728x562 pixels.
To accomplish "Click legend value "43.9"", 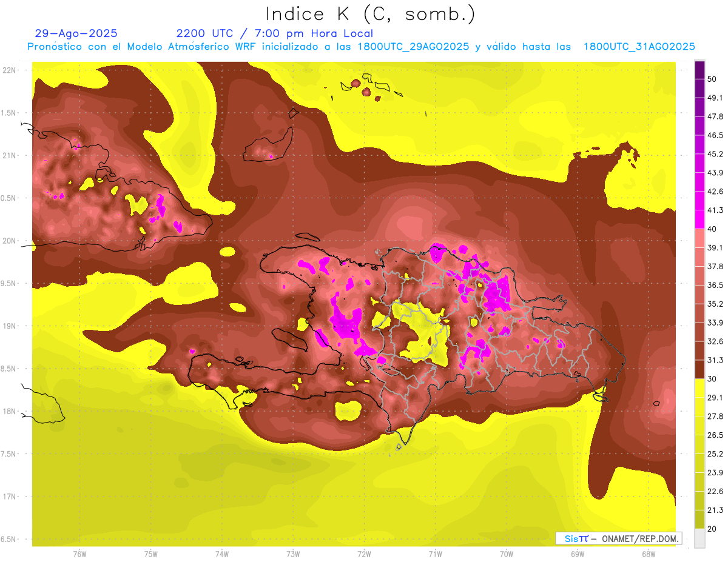I will click(715, 173).
